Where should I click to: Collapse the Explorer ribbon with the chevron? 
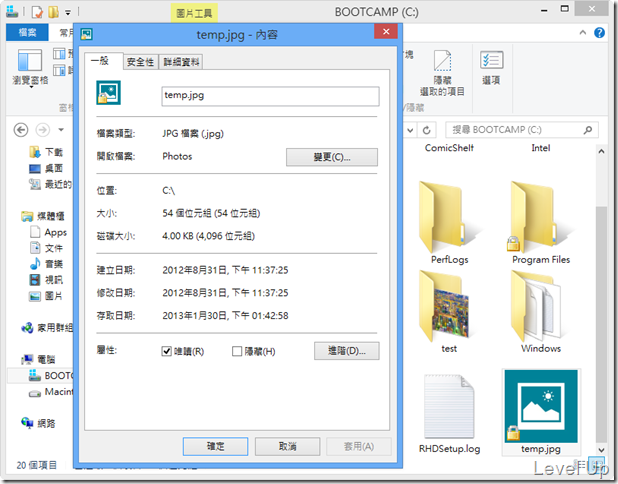coord(583,33)
